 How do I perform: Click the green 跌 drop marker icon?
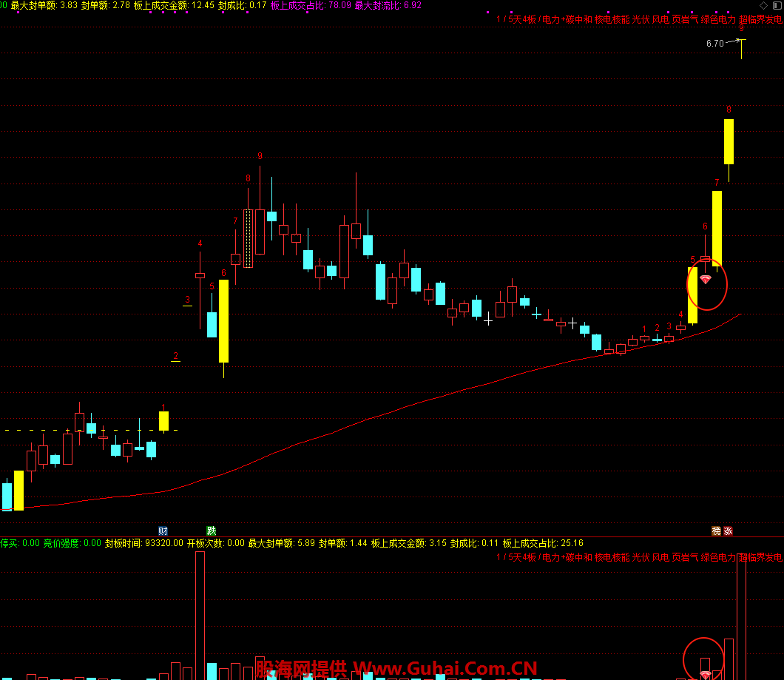click(x=211, y=531)
